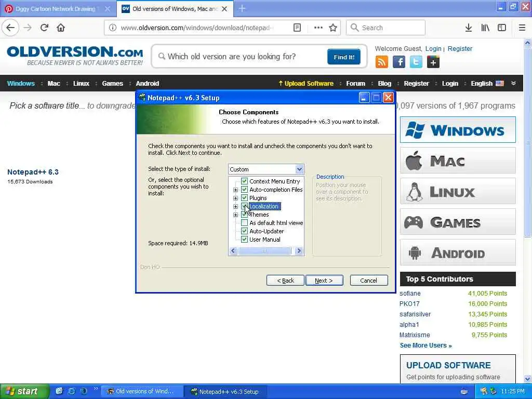This screenshot has width=532, height=399.
Task: Reload the page with refresh icon
Action: point(44,28)
